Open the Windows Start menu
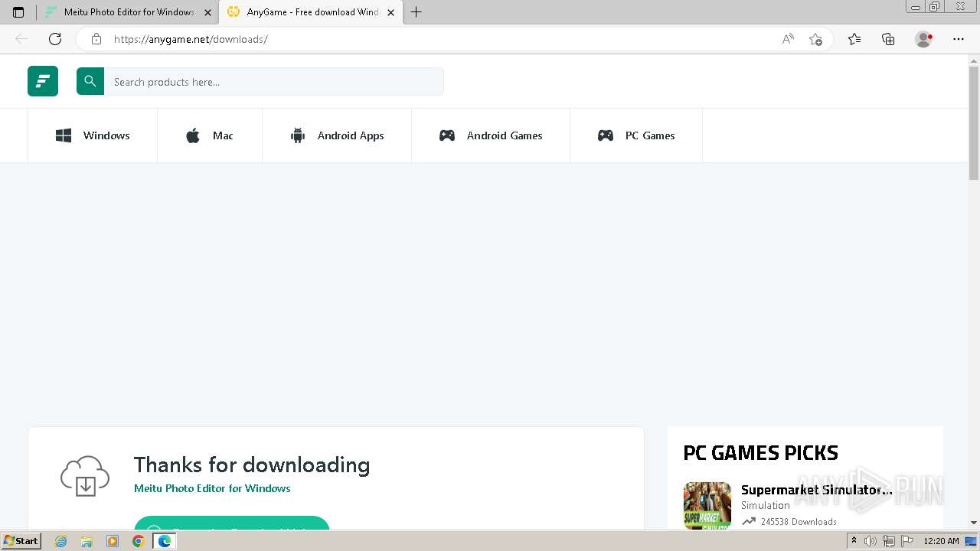 point(21,541)
